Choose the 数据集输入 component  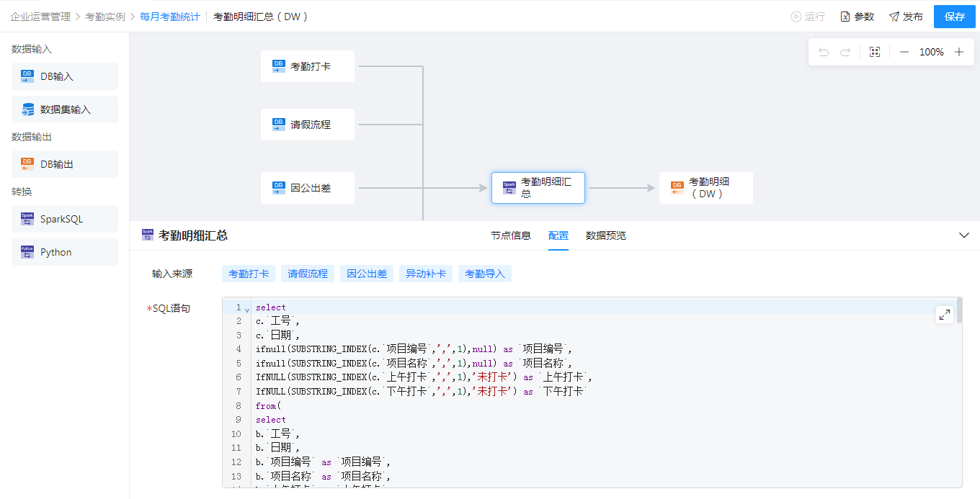64,109
